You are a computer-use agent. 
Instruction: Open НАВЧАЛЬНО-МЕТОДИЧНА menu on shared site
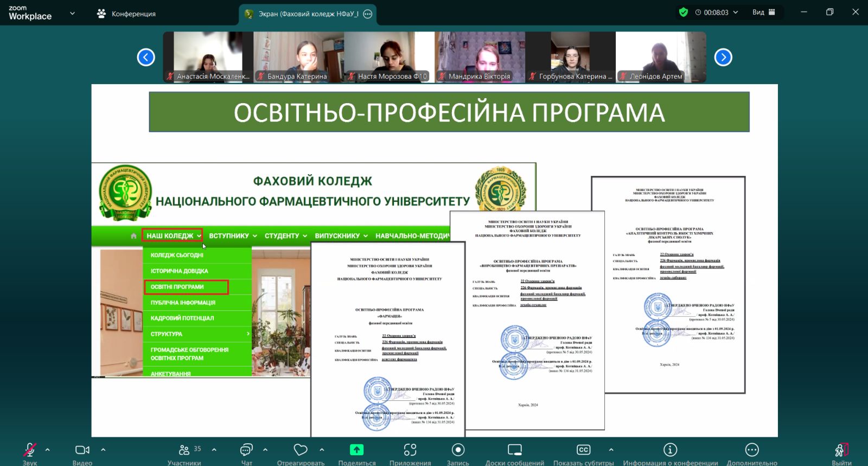413,236
